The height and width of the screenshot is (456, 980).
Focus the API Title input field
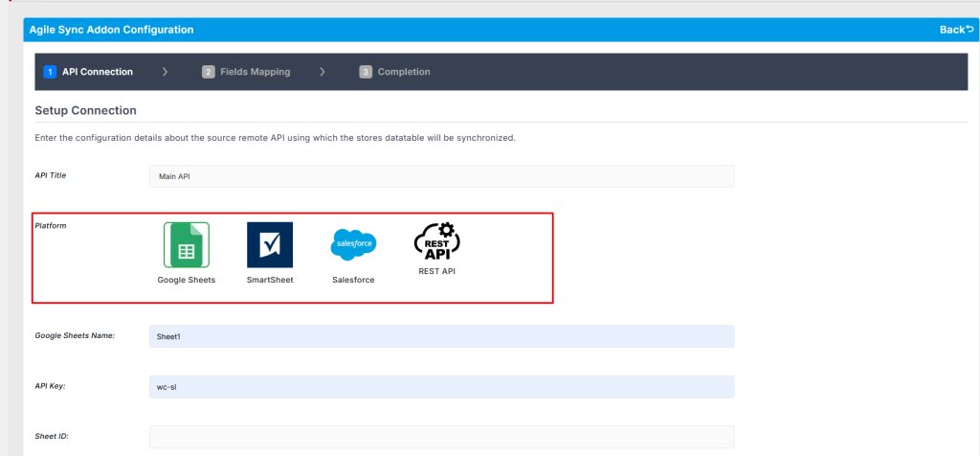(442, 176)
